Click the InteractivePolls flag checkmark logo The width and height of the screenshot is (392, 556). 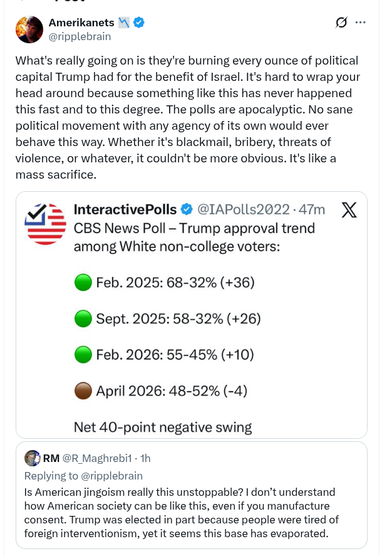click(x=45, y=224)
